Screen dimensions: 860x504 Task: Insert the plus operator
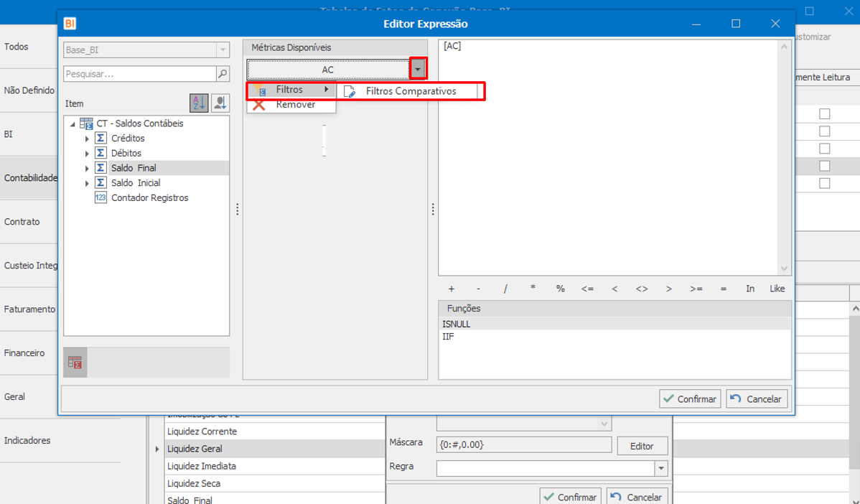pyautogui.click(x=452, y=289)
